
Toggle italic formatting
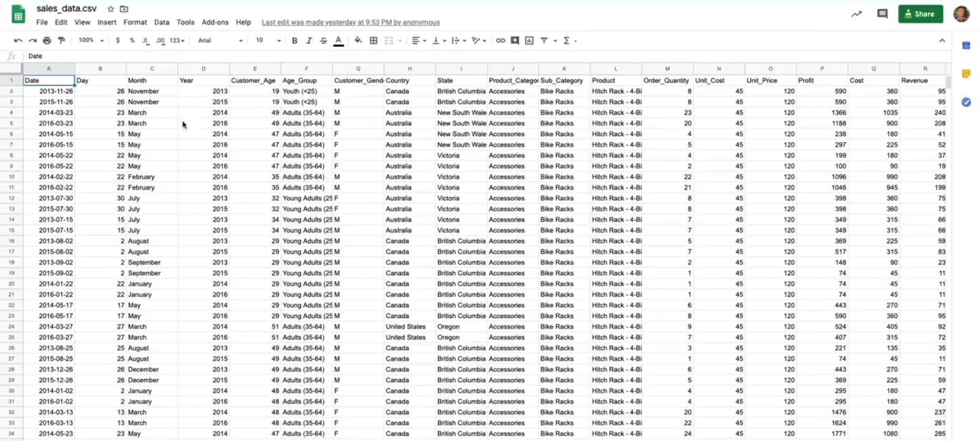pos(309,40)
